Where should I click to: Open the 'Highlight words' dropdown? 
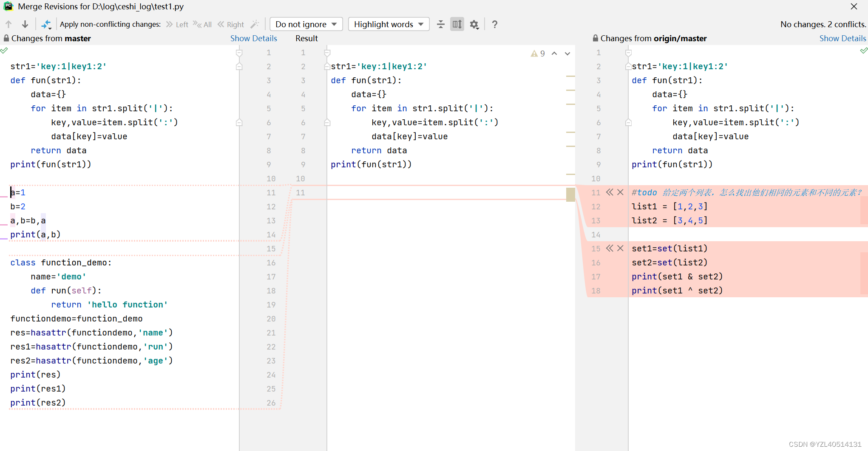point(389,24)
